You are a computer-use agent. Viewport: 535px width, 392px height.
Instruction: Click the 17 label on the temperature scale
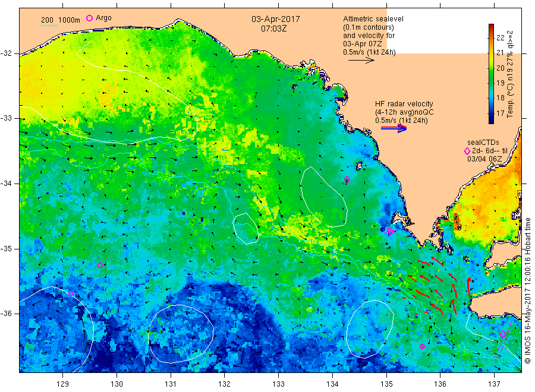[500, 113]
